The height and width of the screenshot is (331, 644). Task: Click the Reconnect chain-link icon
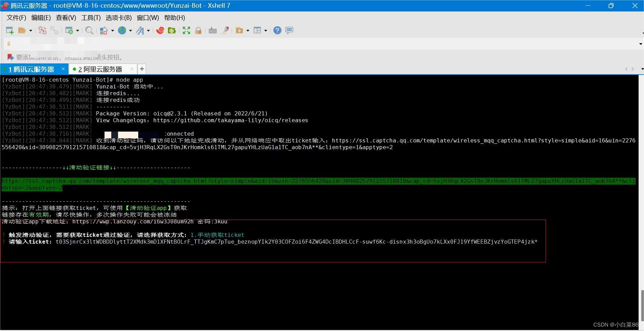54,30
